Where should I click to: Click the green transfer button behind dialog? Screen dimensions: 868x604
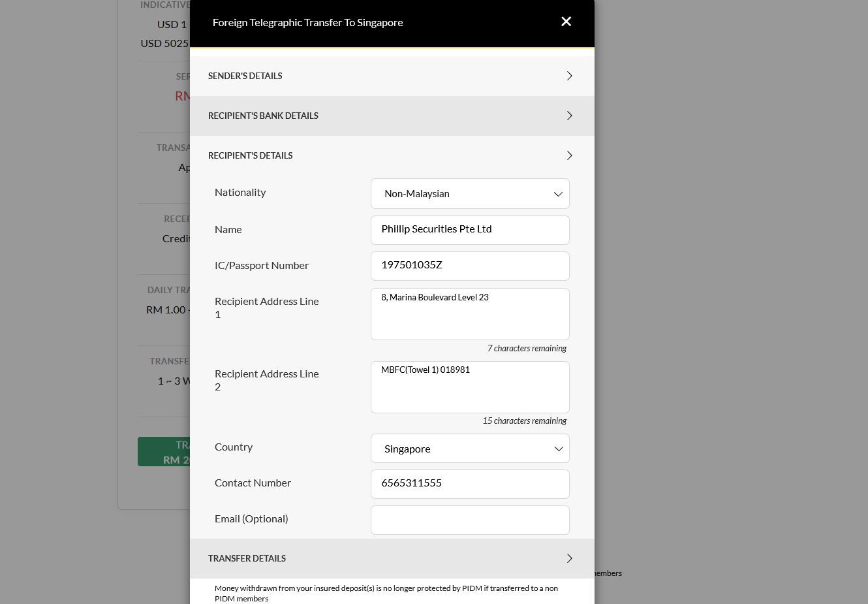[x=164, y=452]
